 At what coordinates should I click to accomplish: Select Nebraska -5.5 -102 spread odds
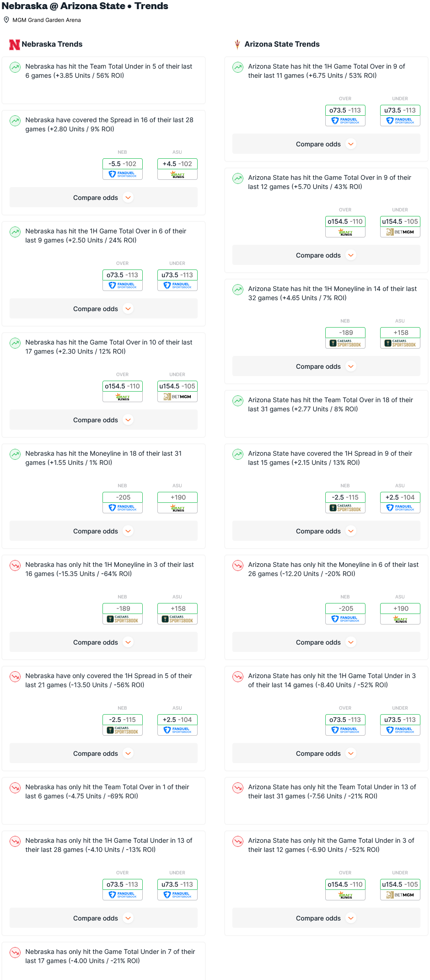tap(123, 164)
